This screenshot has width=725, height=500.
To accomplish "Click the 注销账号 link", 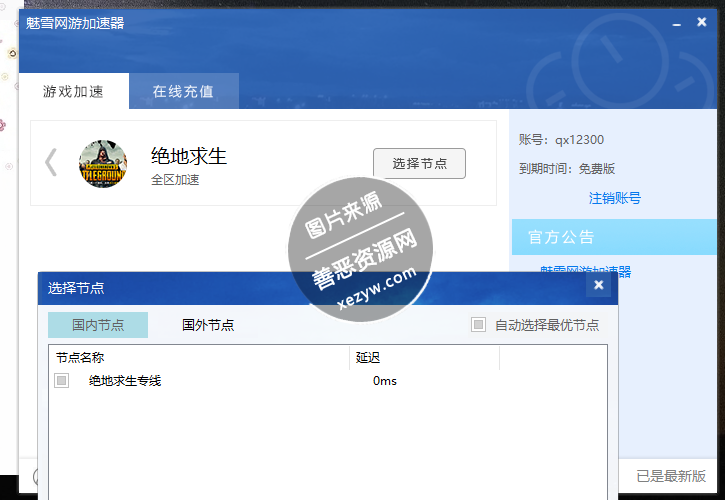I will [615, 198].
